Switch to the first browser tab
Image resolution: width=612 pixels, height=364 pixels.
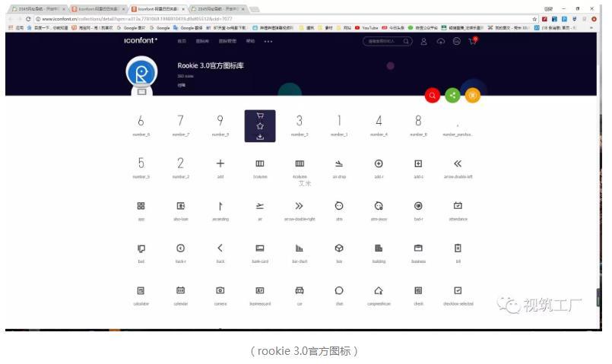(38, 8)
